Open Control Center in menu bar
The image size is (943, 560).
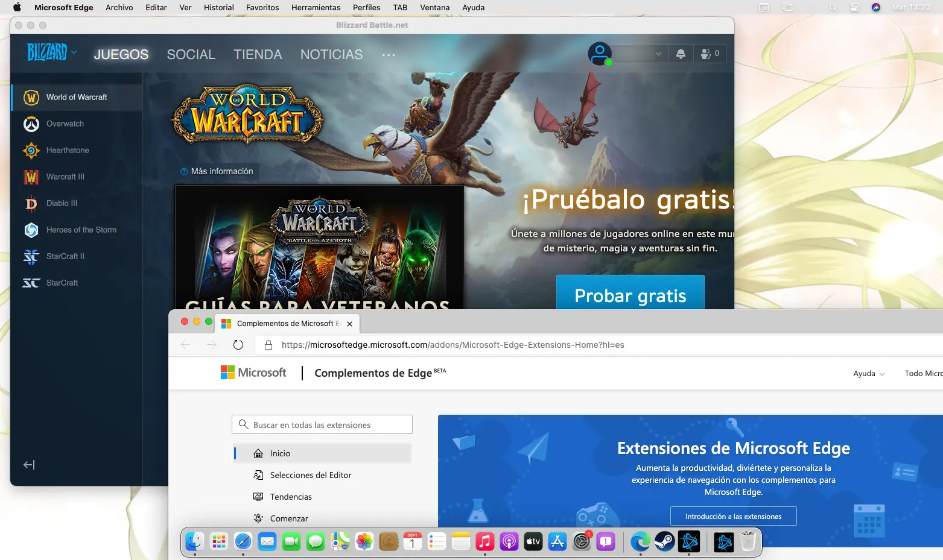[x=854, y=7]
